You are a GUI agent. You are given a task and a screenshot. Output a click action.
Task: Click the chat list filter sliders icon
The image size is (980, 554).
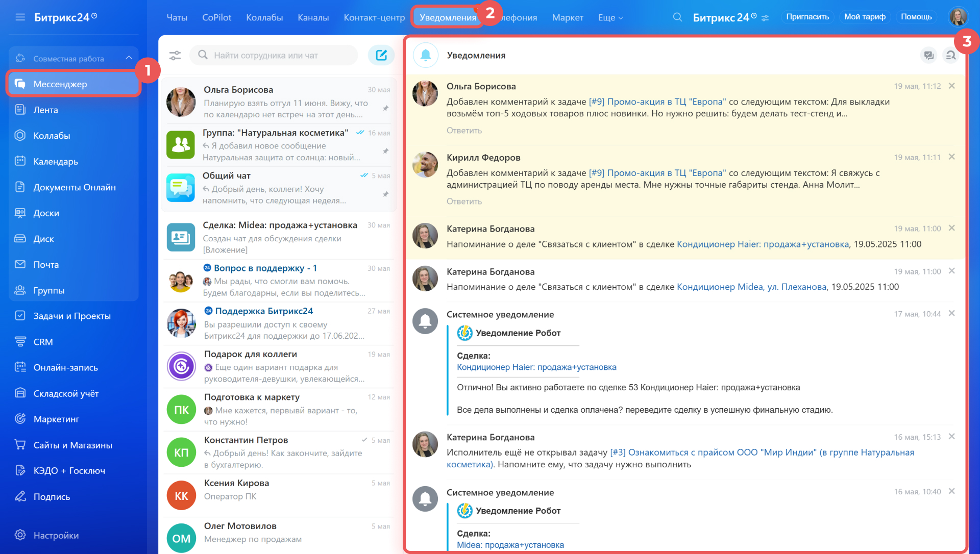click(175, 55)
